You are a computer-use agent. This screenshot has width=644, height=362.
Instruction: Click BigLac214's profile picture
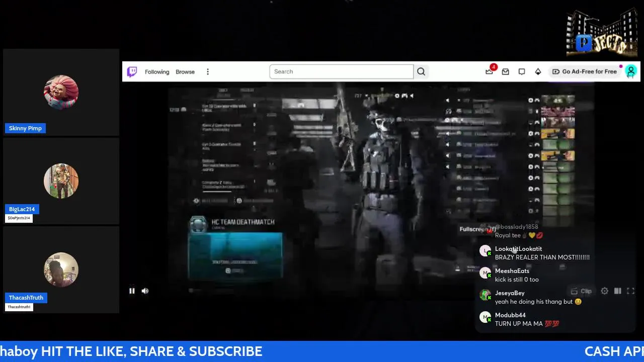coord(61,181)
